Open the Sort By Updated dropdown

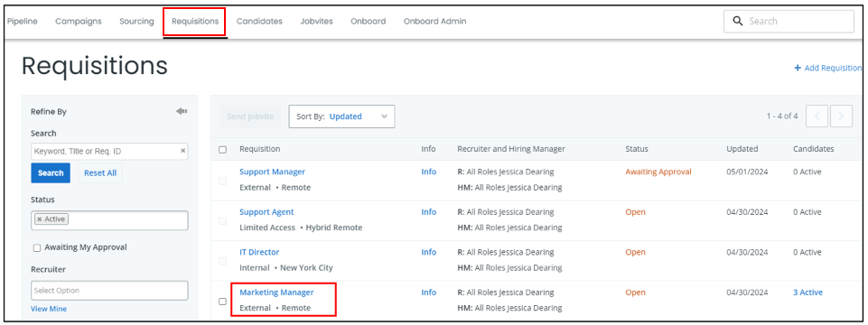point(341,116)
